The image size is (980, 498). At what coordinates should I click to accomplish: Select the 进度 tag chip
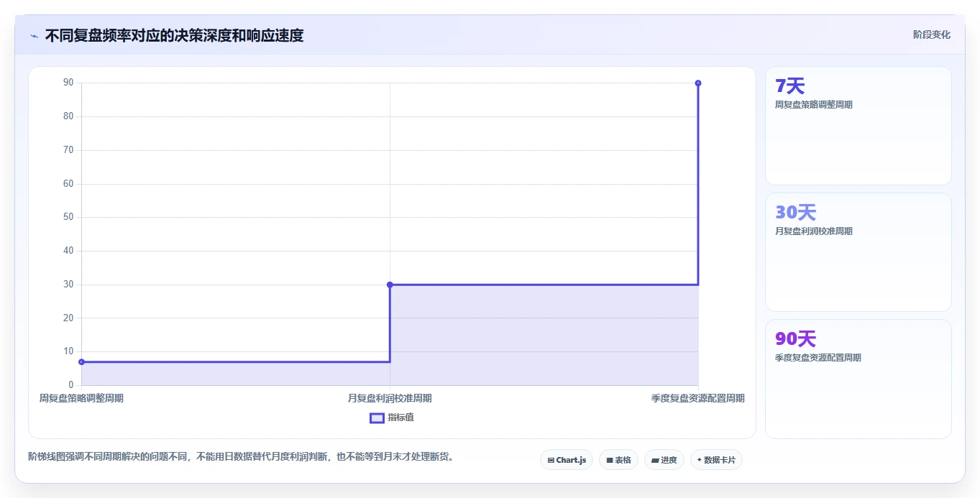coord(664,460)
